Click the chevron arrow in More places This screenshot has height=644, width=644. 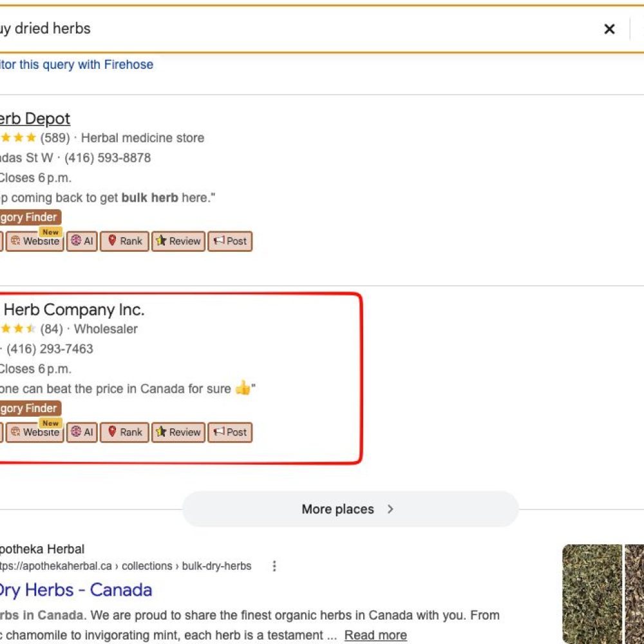pos(390,509)
